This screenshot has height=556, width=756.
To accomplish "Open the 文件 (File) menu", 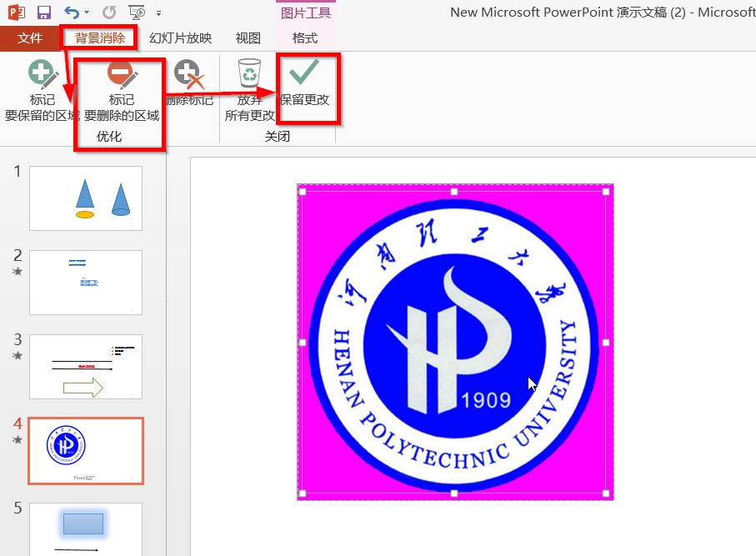I will pos(30,38).
